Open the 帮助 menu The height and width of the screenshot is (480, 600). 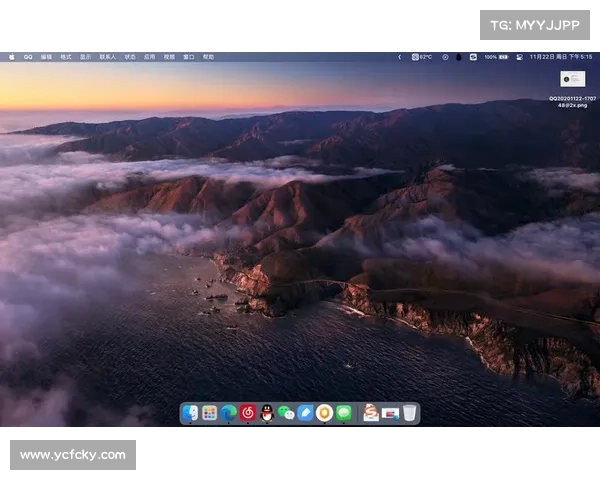coord(208,57)
